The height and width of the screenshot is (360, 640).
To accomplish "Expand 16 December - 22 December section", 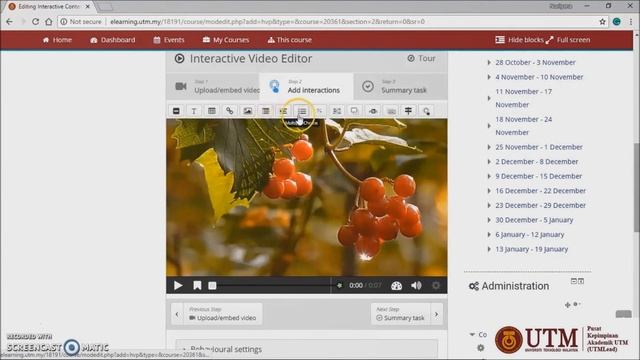I will [x=489, y=191].
